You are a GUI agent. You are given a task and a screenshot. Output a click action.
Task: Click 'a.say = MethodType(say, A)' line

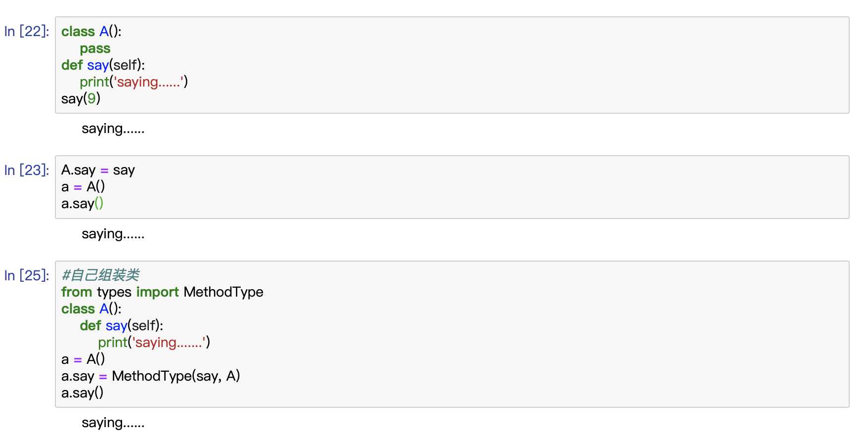(x=151, y=376)
